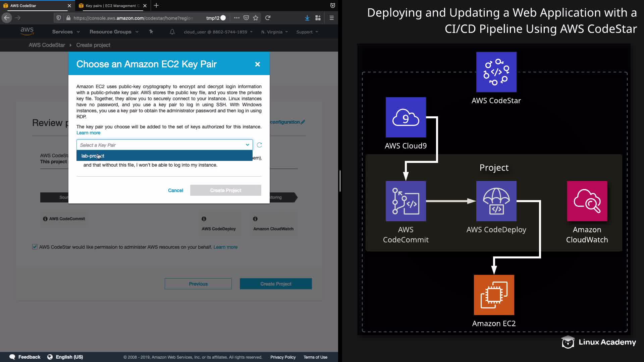Open the Select a Key Pair dropdown
Viewport: 644px width, 362px height.
tap(164, 145)
